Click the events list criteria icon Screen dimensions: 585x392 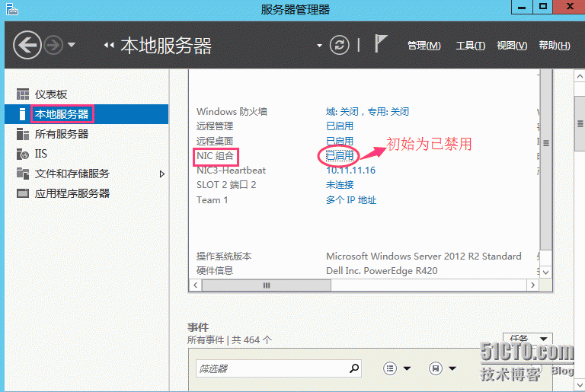[390, 368]
